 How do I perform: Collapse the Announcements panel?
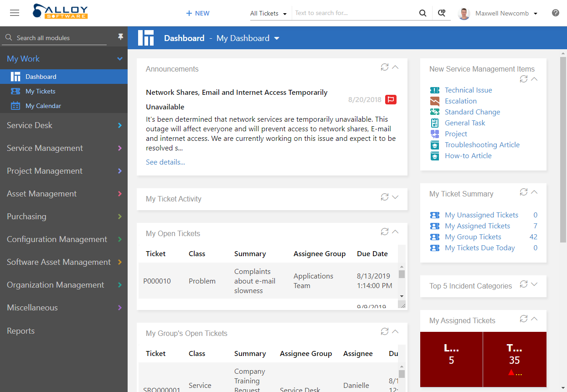(x=395, y=67)
